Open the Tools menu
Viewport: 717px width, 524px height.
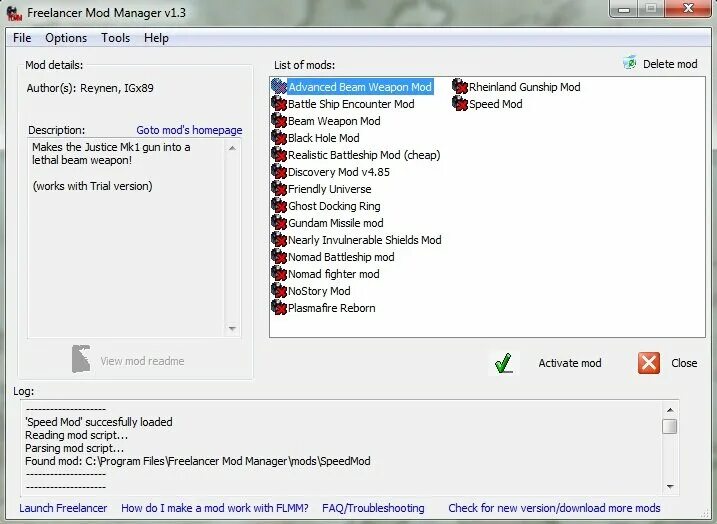coord(116,37)
